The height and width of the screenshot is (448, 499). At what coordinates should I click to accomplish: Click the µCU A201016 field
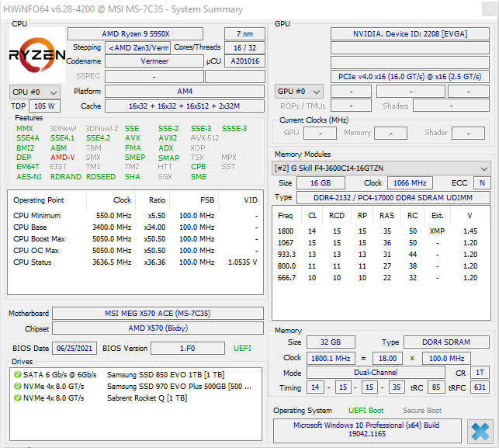pos(244,61)
